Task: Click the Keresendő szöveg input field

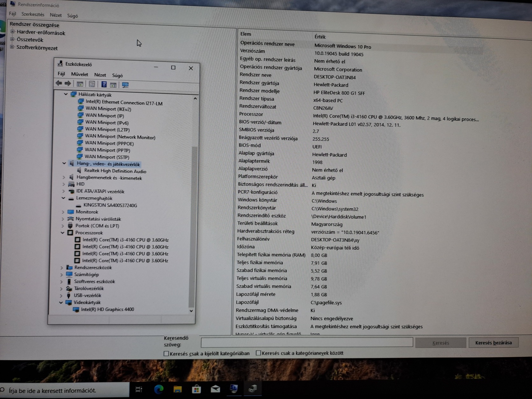Action: click(307, 342)
